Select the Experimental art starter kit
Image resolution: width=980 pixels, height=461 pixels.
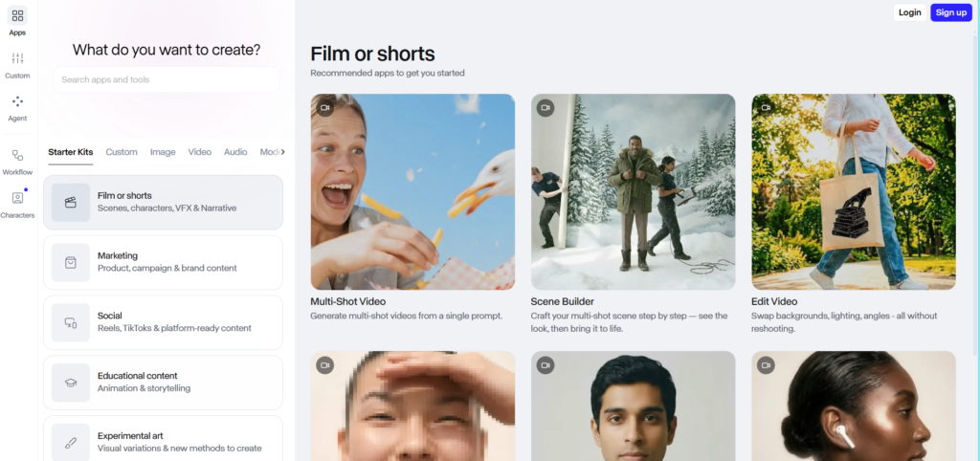click(x=163, y=438)
